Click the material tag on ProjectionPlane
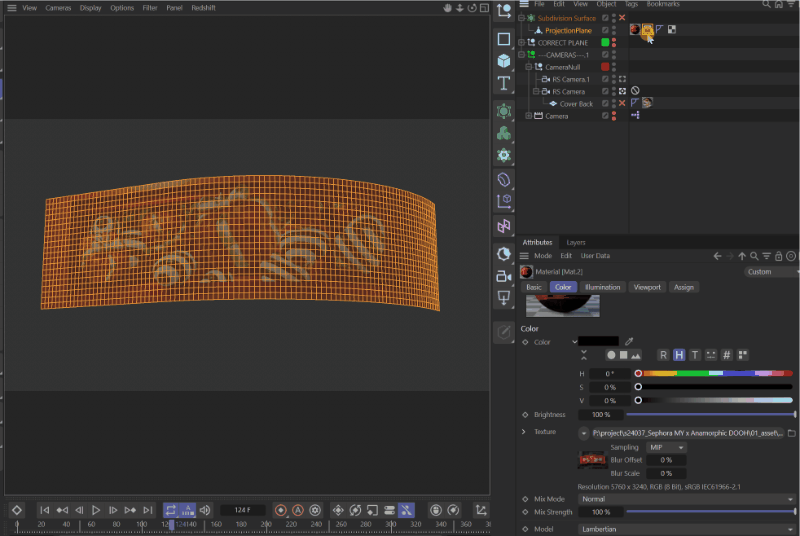The width and height of the screenshot is (800, 536). [x=635, y=30]
